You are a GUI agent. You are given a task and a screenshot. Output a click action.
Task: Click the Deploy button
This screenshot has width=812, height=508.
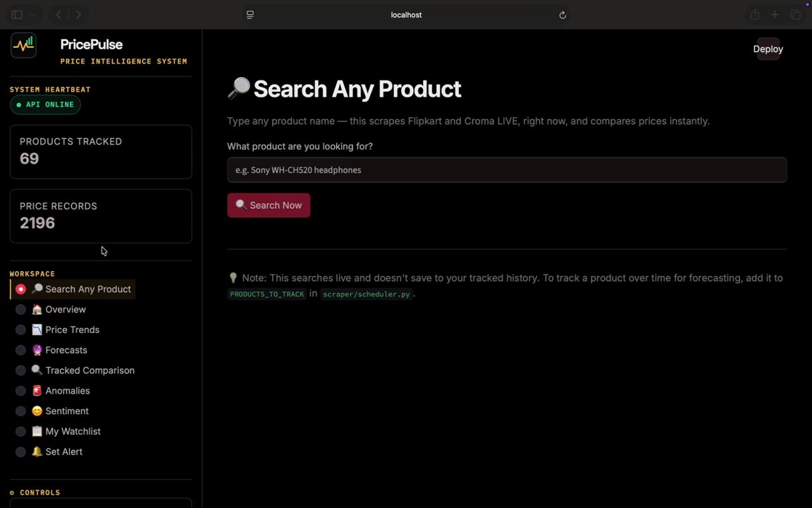768,49
